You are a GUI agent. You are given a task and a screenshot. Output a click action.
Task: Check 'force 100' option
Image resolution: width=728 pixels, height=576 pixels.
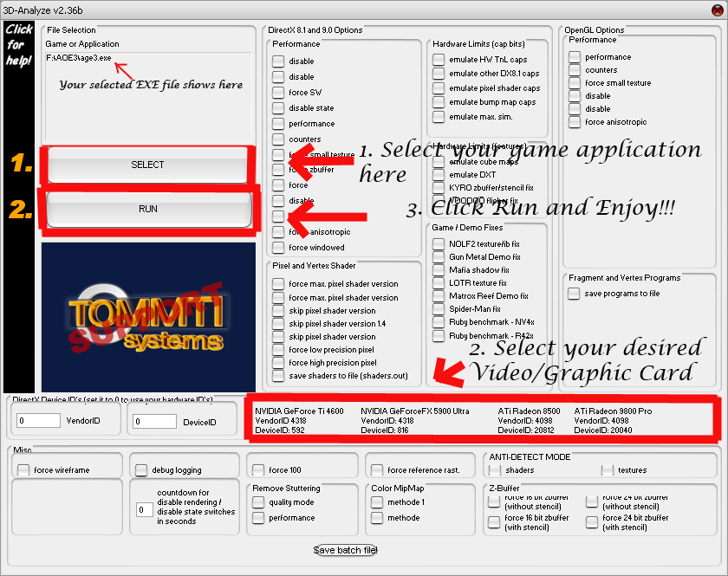258,469
